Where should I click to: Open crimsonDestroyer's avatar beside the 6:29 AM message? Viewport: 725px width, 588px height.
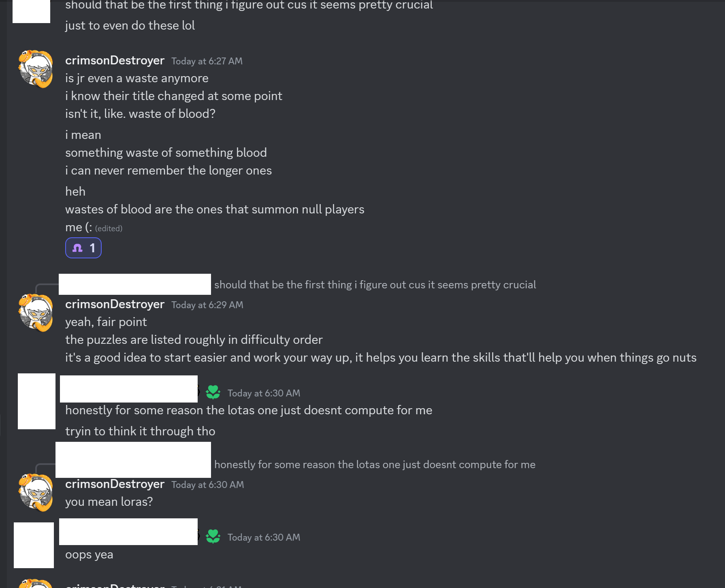click(x=36, y=313)
